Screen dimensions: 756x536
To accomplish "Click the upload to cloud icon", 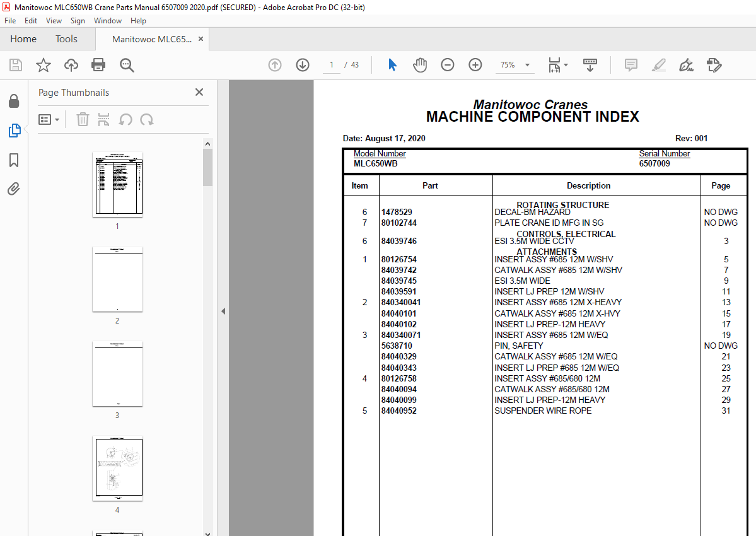I will (71, 65).
